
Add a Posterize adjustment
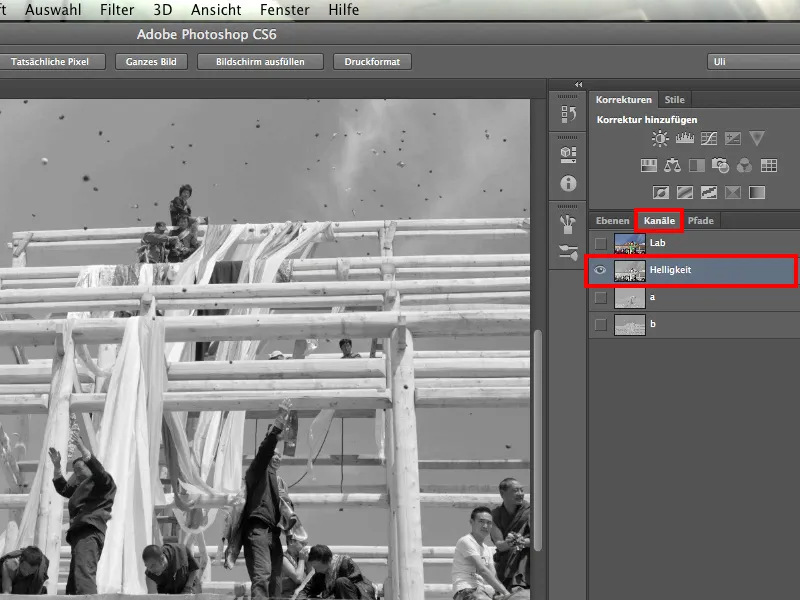tap(685, 192)
